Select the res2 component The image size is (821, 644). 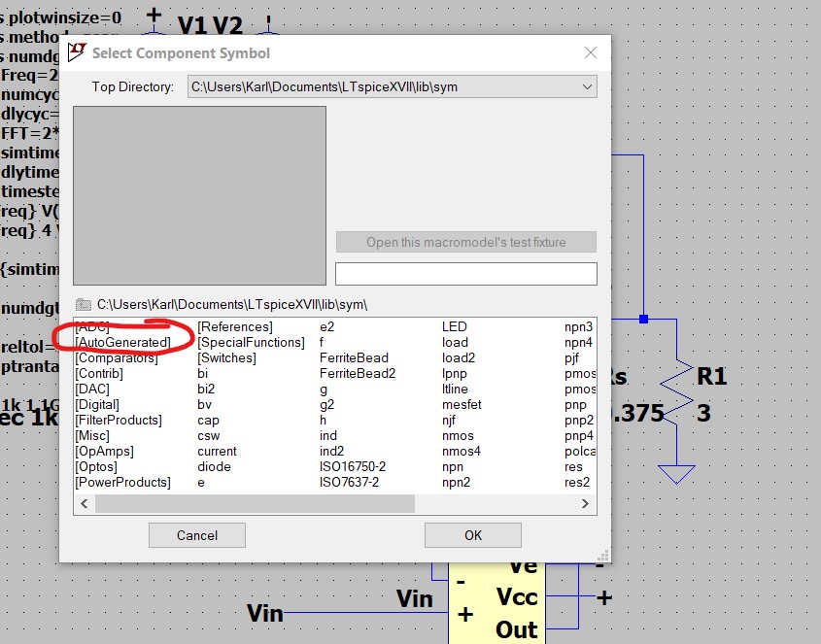[x=577, y=482]
